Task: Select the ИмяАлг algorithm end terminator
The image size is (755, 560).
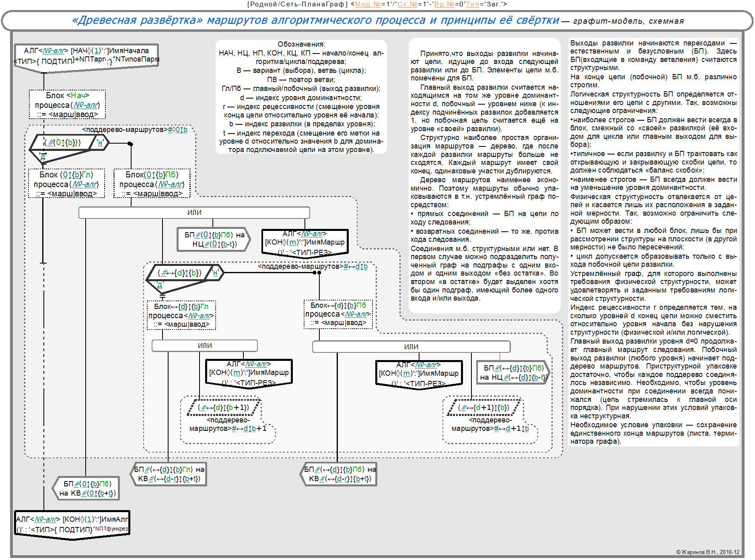Action: click(x=72, y=524)
